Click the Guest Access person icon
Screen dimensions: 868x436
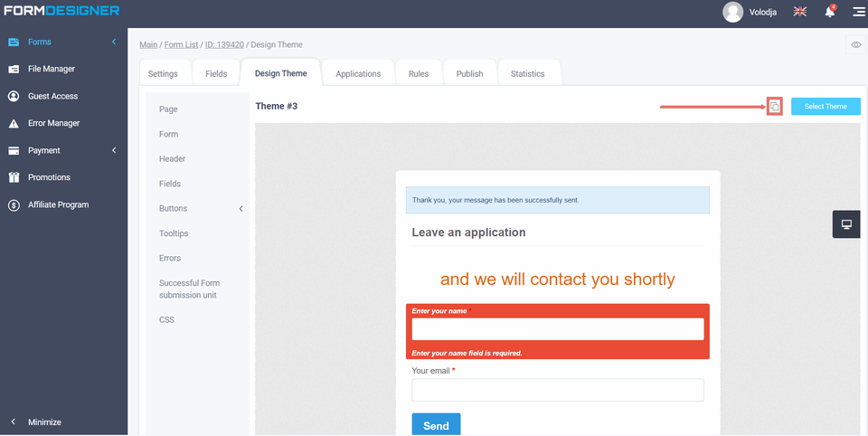pos(14,97)
